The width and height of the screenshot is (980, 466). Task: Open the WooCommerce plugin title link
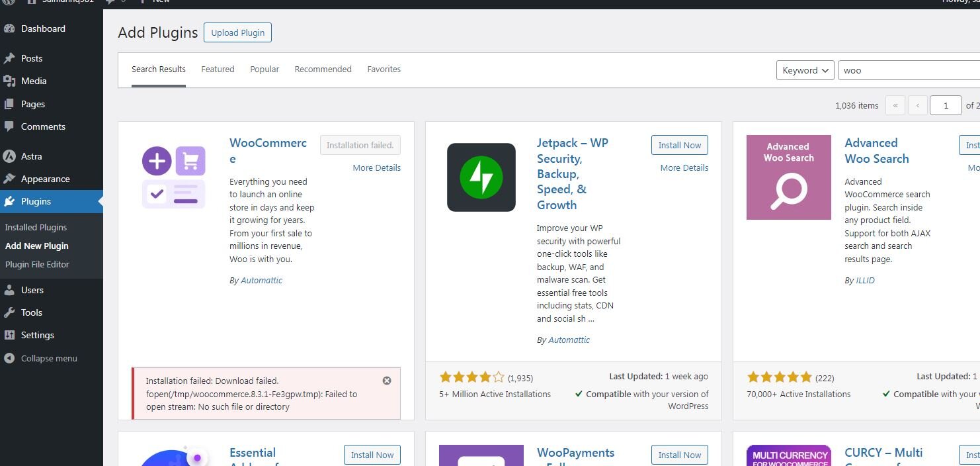268,151
